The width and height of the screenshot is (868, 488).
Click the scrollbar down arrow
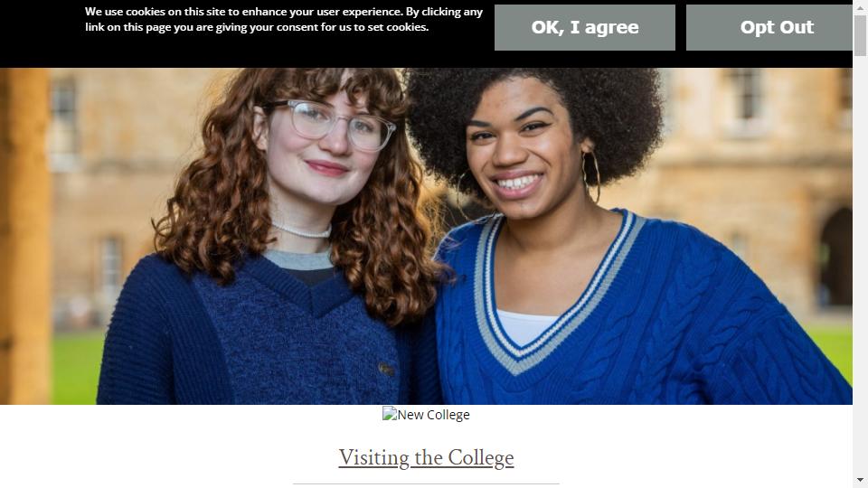point(860,480)
